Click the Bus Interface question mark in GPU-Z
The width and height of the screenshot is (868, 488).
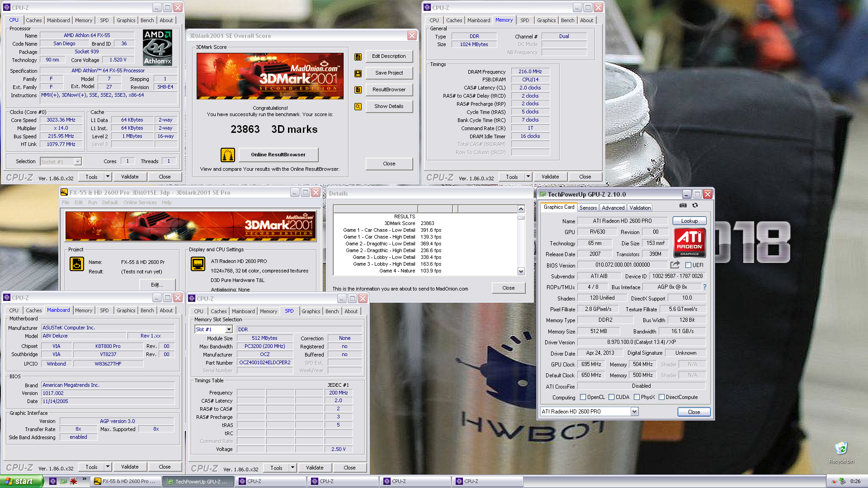[704, 287]
